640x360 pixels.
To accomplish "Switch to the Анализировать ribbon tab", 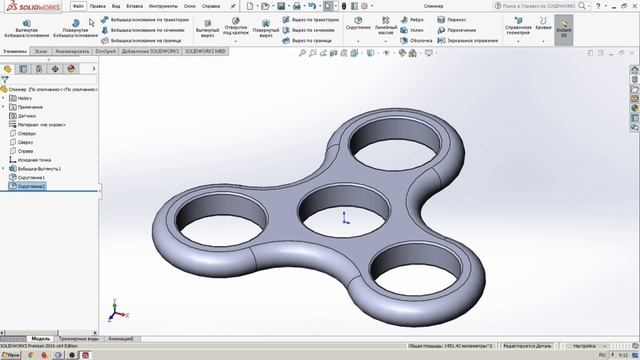I will tap(72, 51).
